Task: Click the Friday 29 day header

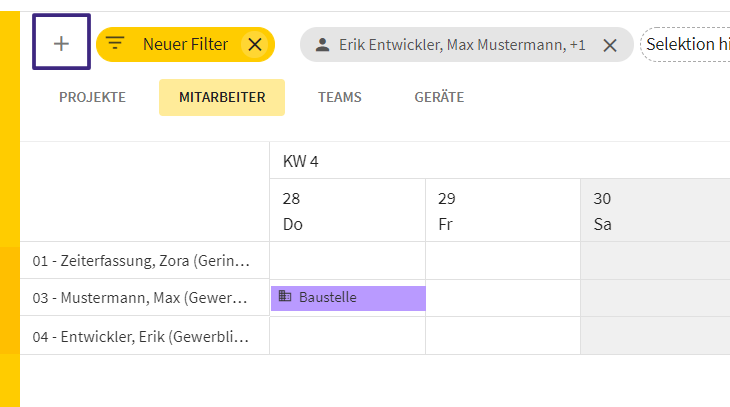Action: point(503,210)
